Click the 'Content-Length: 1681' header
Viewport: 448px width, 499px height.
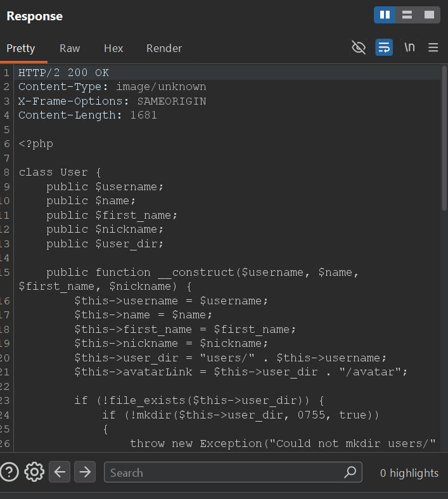point(87,115)
